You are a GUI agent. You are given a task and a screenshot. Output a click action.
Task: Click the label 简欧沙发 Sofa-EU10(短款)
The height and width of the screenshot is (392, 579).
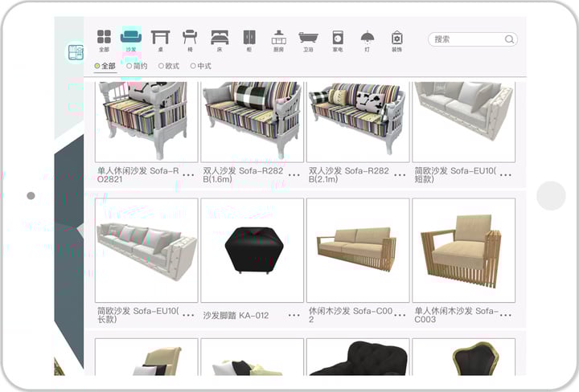click(455, 175)
